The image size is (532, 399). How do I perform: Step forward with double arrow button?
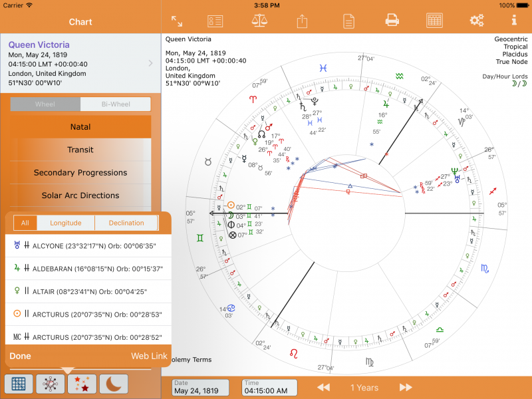[x=406, y=388]
